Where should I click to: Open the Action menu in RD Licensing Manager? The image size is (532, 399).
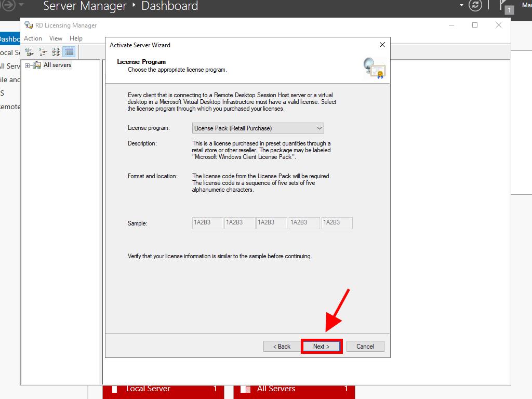33,38
